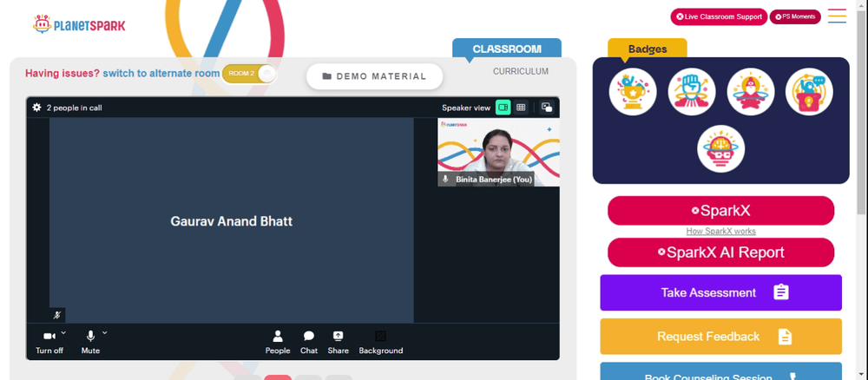Screen dimensions: 868x380
Task: Expand microphone options chevron
Action: click(x=105, y=332)
